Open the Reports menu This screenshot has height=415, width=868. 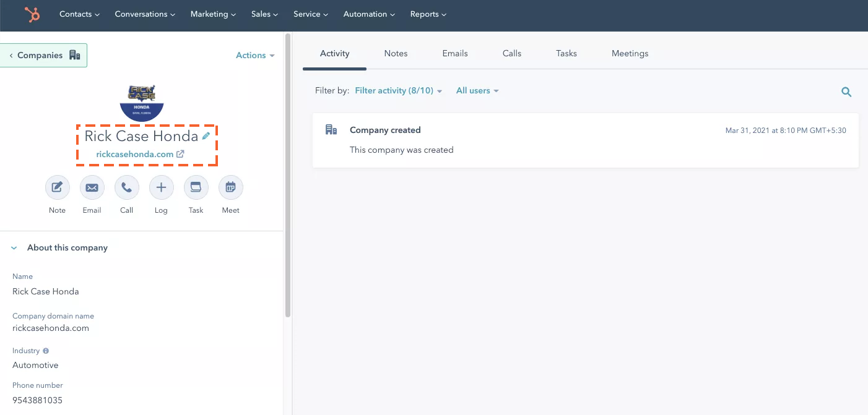click(428, 14)
